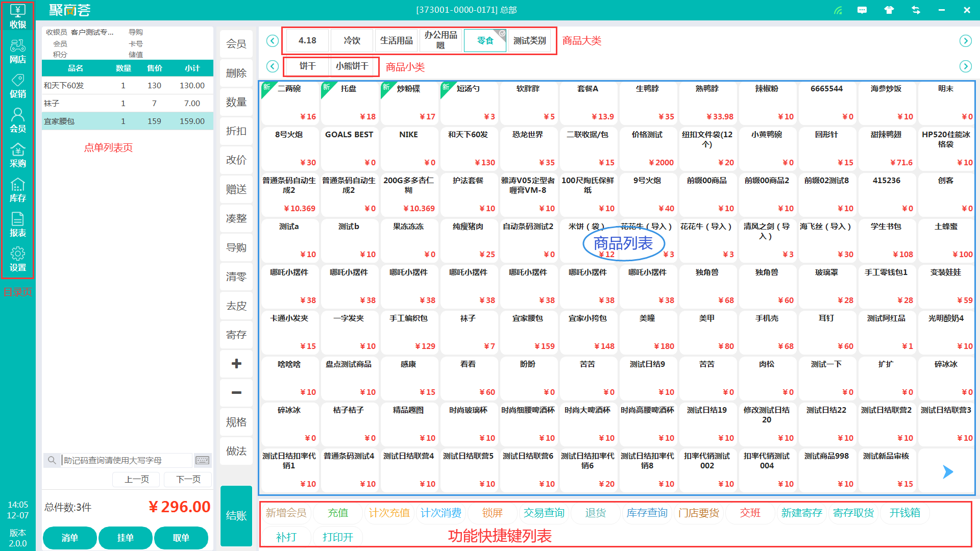This screenshot has height=551, width=980.
Task: Click the 交班 shift handover shortcut
Action: (x=750, y=513)
